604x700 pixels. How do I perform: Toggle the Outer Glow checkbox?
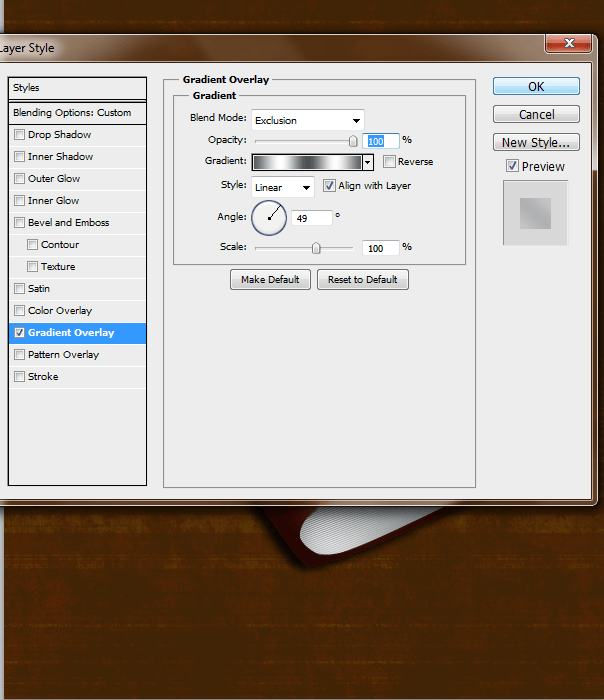coord(19,179)
